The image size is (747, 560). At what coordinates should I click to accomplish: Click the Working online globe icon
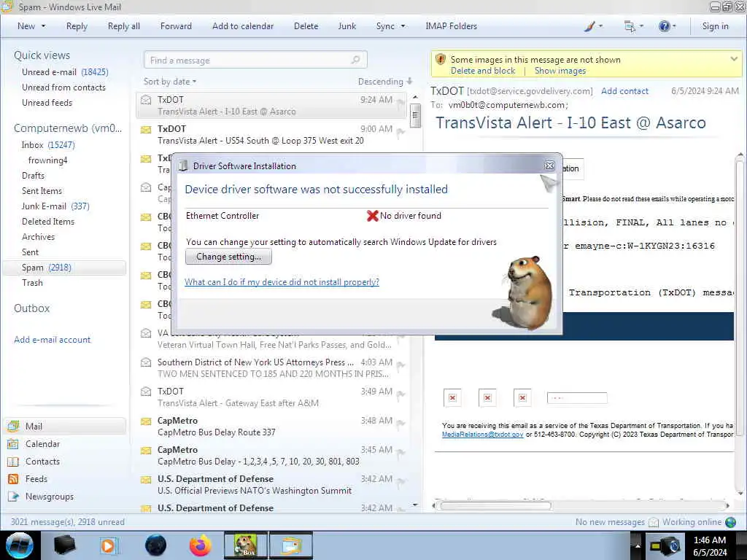click(731, 522)
